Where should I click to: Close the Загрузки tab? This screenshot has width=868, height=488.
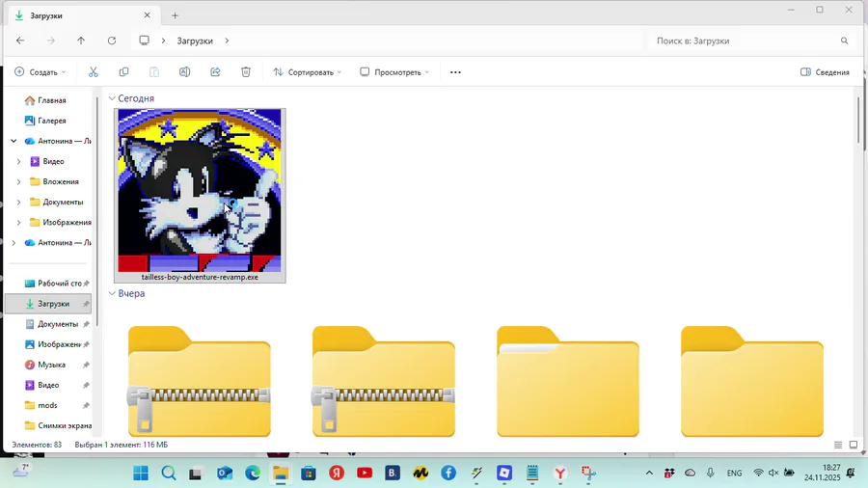[x=148, y=15]
